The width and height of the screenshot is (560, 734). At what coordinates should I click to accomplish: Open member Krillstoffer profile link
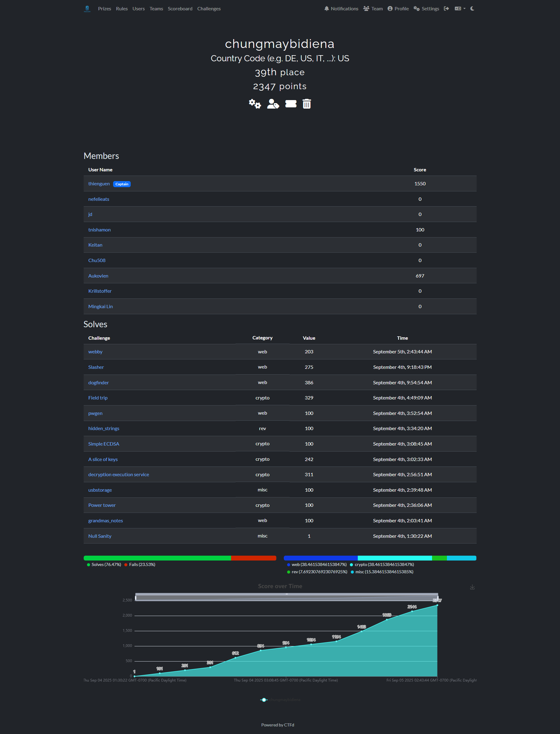point(100,291)
